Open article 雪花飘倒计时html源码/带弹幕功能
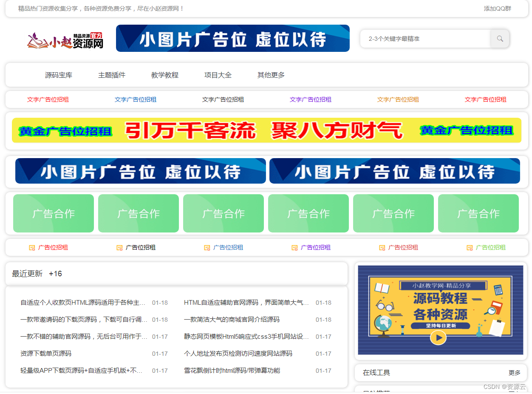Screen dimensions: 532x394 tap(232, 371)
